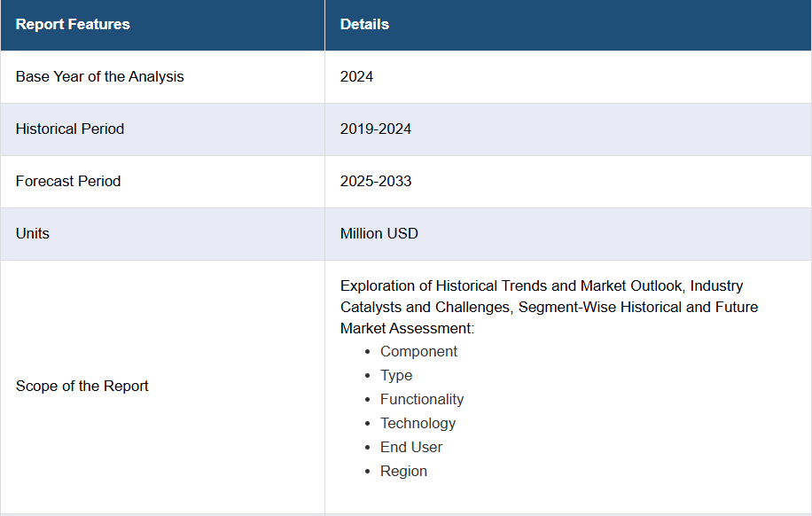Select the Component list item
Screen dimensions: 812x516
[418, 352]
